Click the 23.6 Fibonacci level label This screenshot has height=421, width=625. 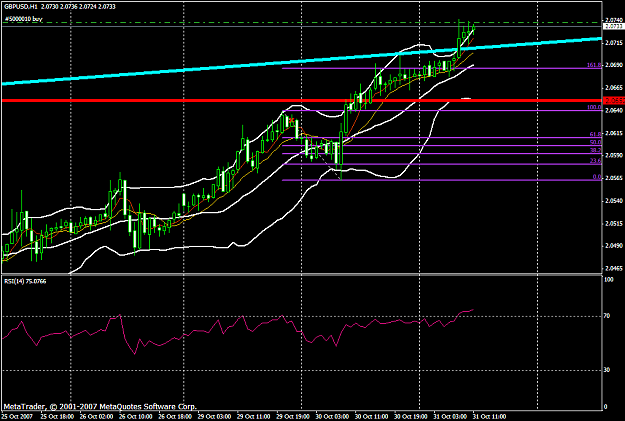[x=595, y=161]
